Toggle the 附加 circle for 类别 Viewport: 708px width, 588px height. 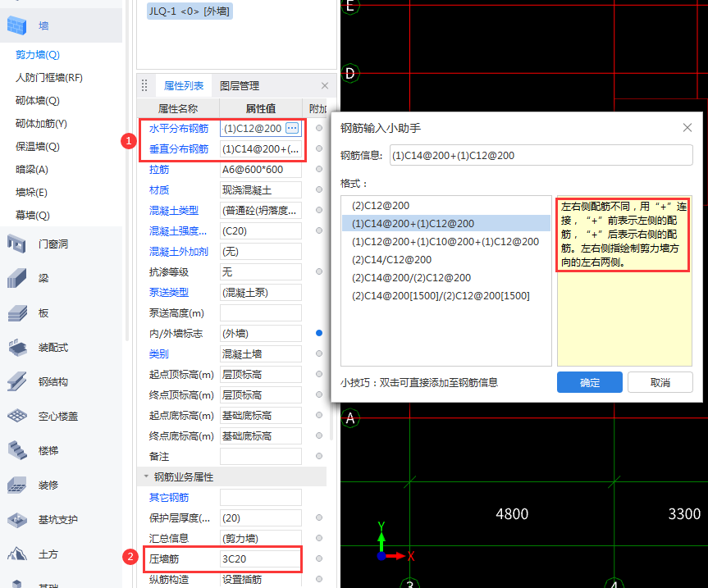(319, 353)
